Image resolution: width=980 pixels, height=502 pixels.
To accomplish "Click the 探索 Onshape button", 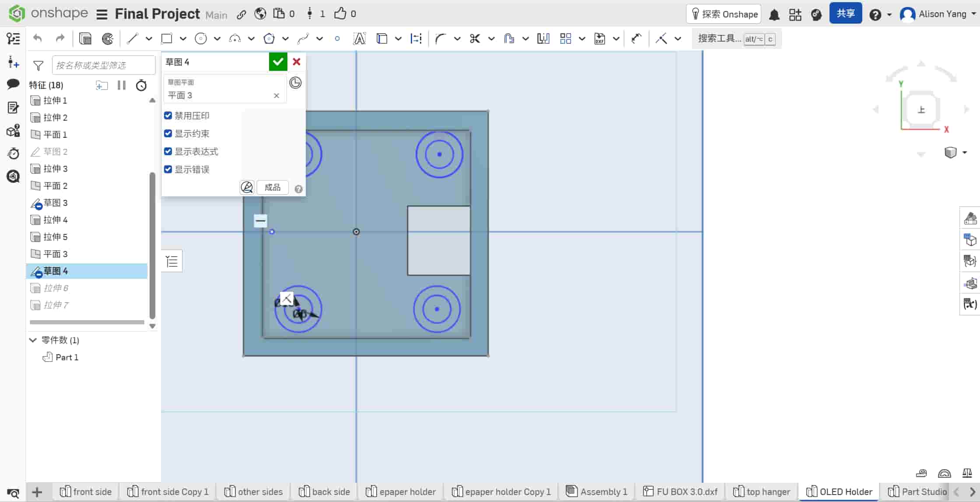I will click(x=724, y=14).
